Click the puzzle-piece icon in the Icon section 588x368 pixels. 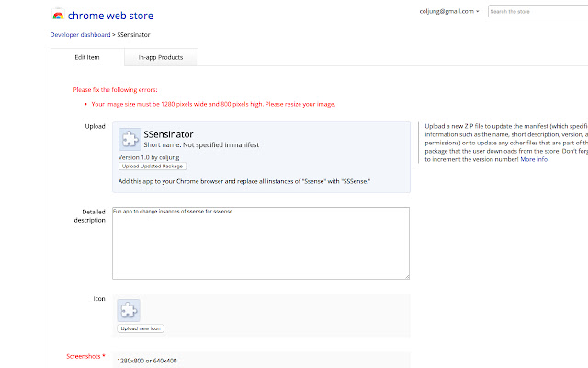(x=129, y=311)
